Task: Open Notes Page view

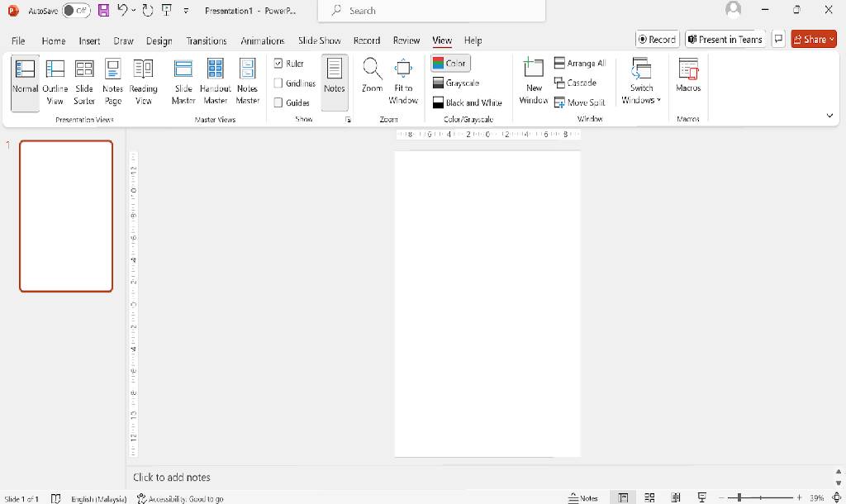Action: tap(112, 83)
